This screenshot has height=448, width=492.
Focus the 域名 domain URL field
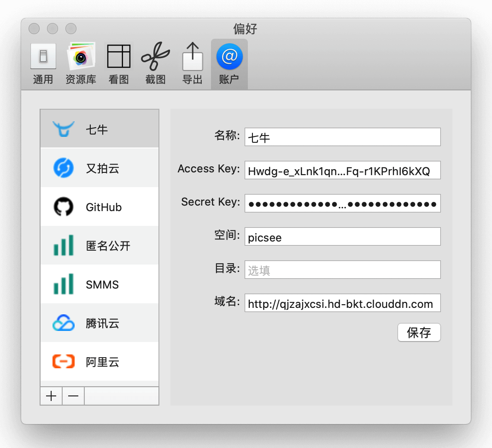[342, 303]
